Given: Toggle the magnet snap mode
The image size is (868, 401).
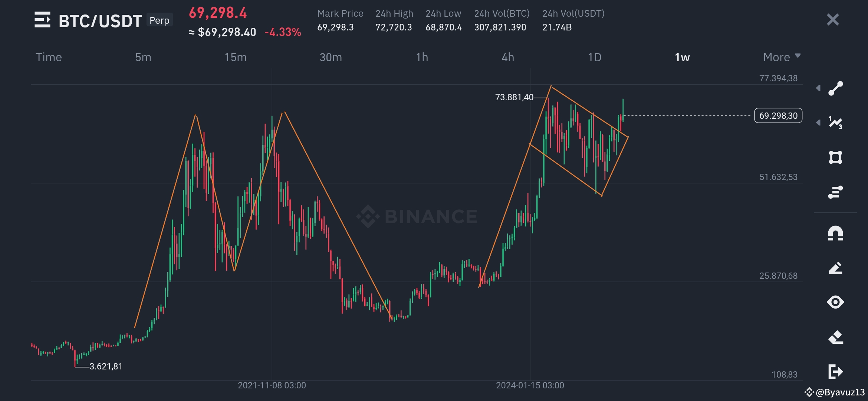Looking at the screenshot, I should coord(835,234).
